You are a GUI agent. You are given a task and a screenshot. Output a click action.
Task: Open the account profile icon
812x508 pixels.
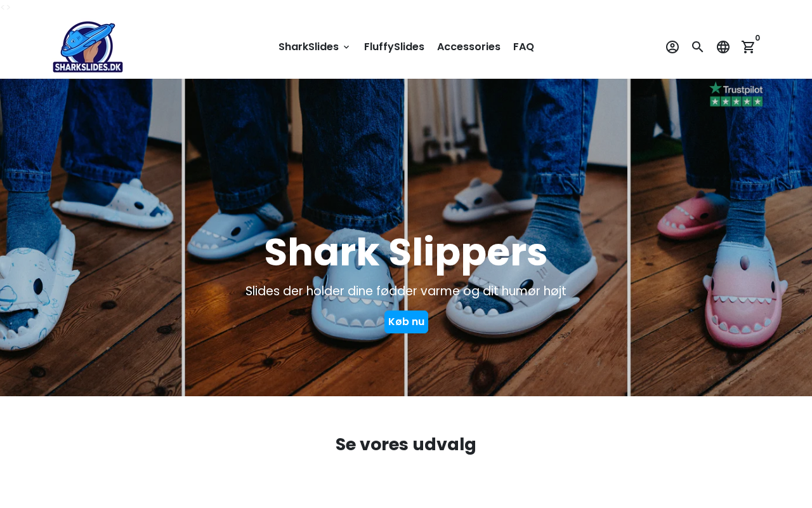pyautogui.click(x=672, y=47)
